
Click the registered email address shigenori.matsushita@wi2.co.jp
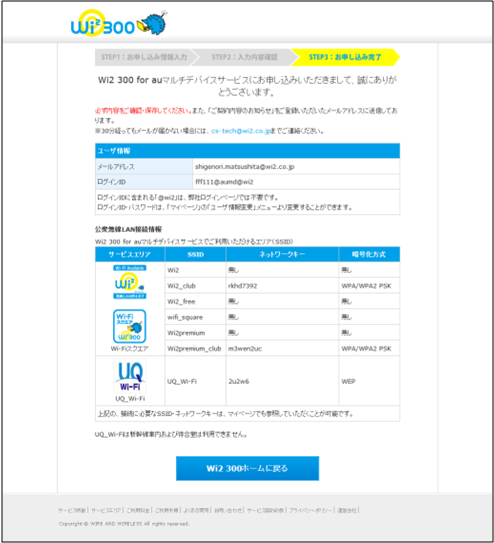pos(244,167)
